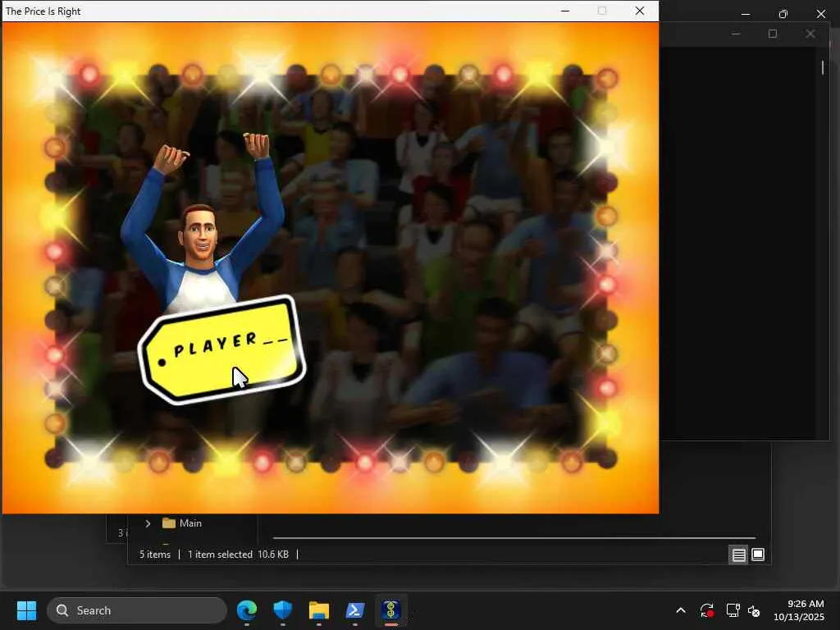Click the yellow PLAYER name tag
Image resolution: width=840 pixels, height=630 pixels.
click(221, 349)
